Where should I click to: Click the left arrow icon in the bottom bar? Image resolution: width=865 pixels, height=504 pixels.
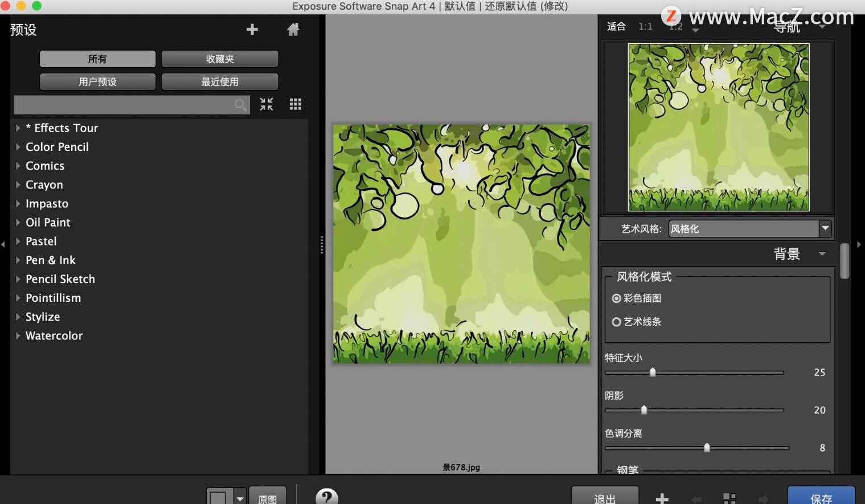pyautogui.click(x=696, y=499)
